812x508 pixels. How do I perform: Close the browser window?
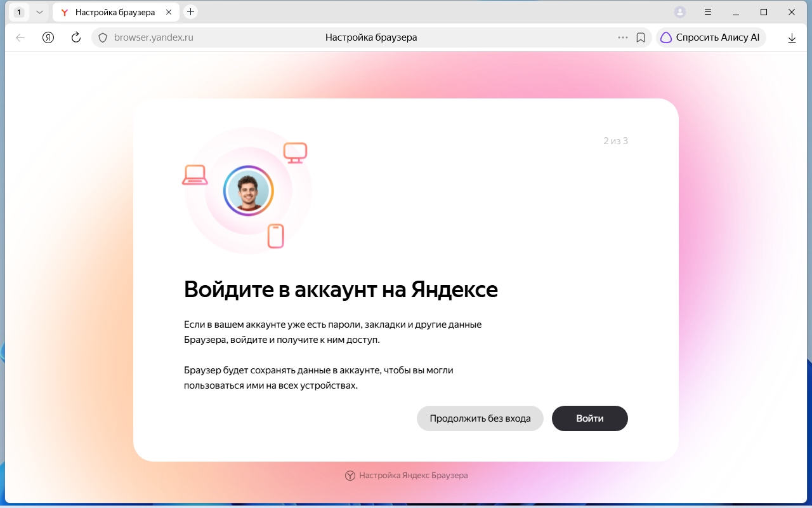[792, 12]
